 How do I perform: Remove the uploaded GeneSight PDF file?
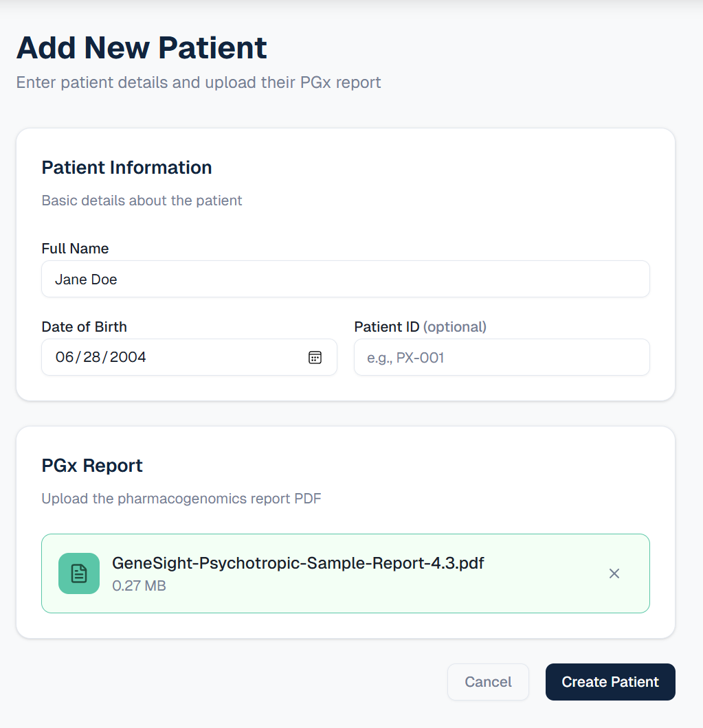tap(614, 574)
